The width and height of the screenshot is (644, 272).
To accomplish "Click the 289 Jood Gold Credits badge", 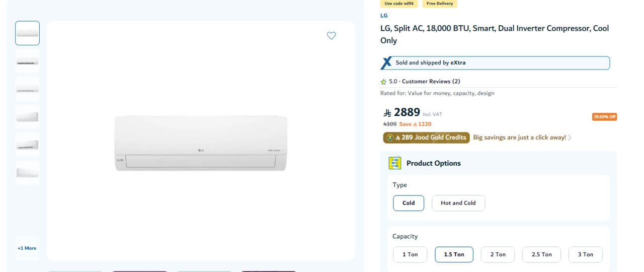I will coord(426,138).
